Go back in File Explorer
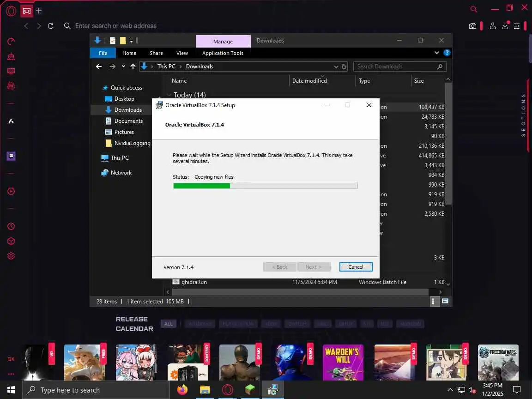 (99, 66)
